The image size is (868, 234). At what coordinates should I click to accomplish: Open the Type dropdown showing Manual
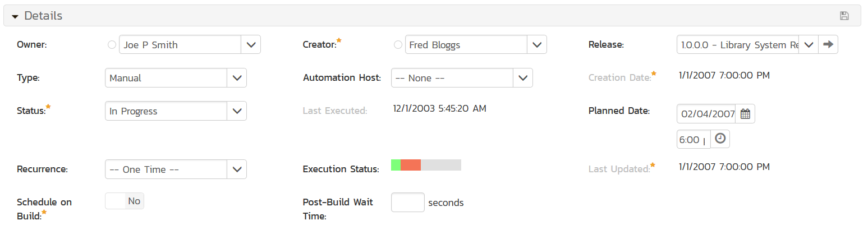click(x=236, y=78)
